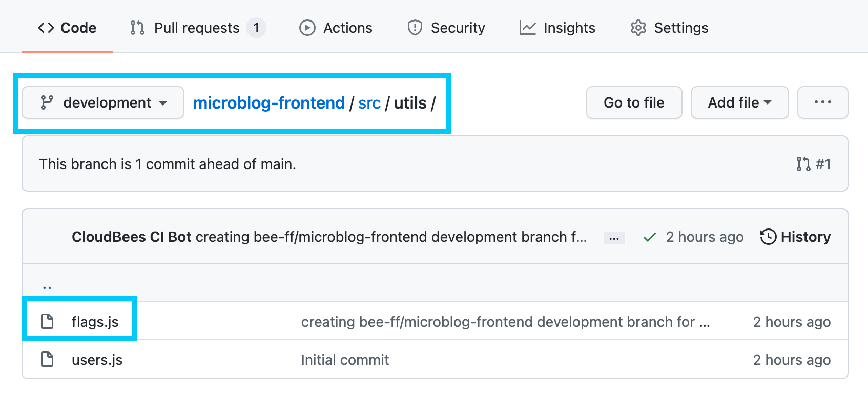This screenshot has height=417, width=868.
Task: Open the Insights tab
Action: (557, 28)
